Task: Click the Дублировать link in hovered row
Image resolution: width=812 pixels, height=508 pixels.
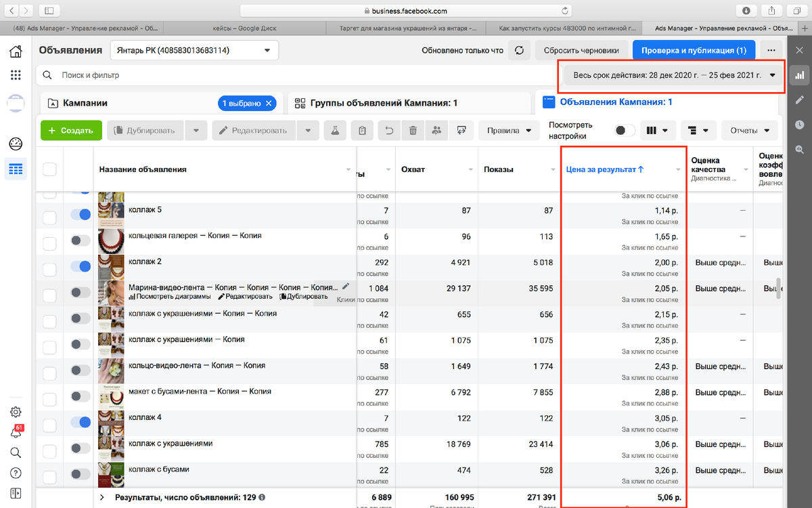Action: click(303, 297)
